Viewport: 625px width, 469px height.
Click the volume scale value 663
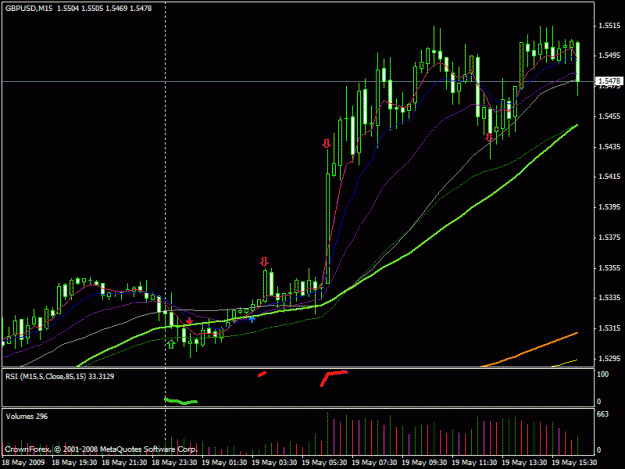[603, 414]
